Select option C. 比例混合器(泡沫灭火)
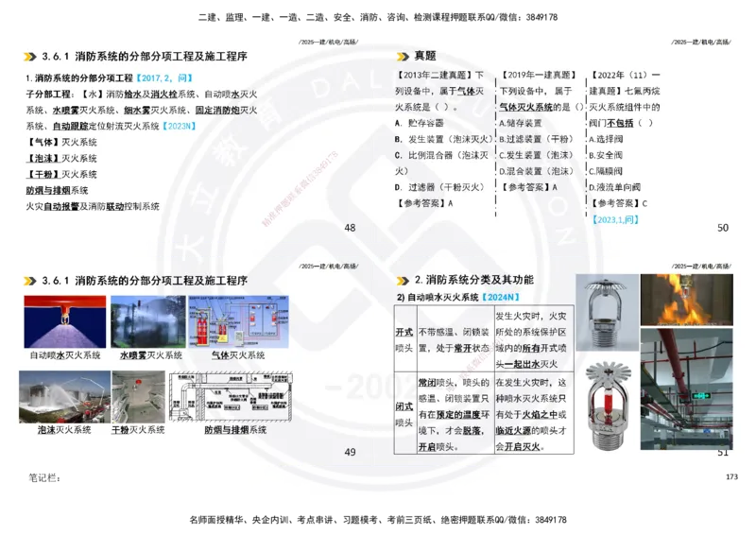The height and width of the screenshot is (535, 756). (441, 164)
